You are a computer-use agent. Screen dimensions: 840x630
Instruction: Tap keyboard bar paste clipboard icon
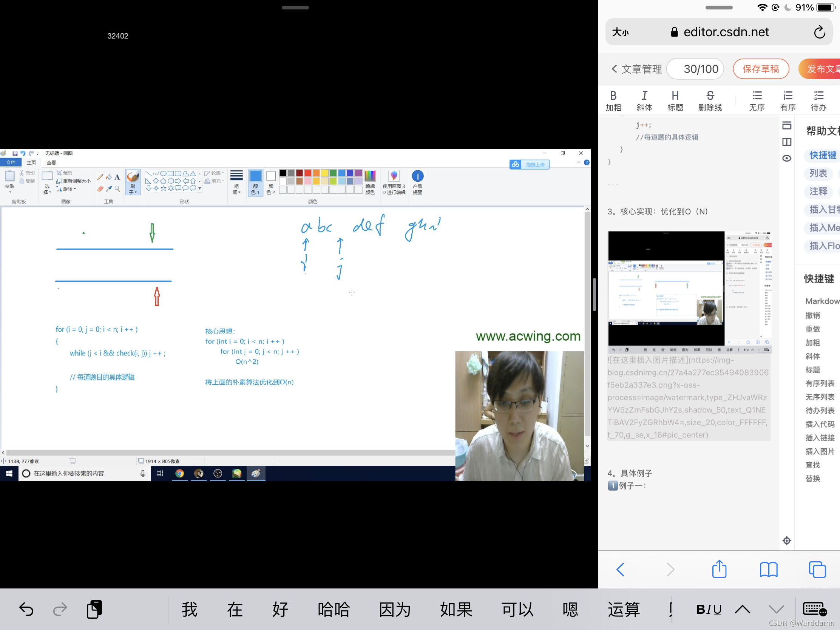pos(94,609)
